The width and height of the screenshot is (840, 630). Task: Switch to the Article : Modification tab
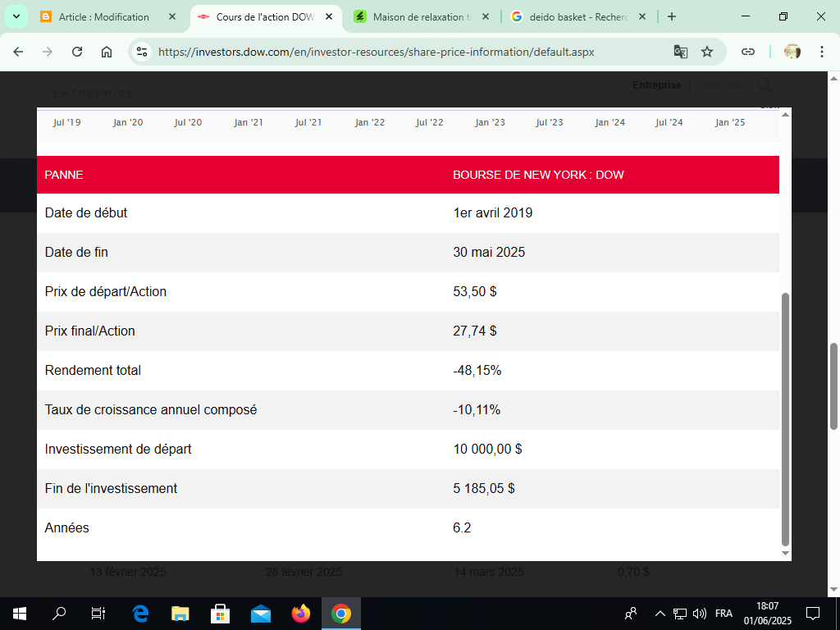[x=103, y=16]
